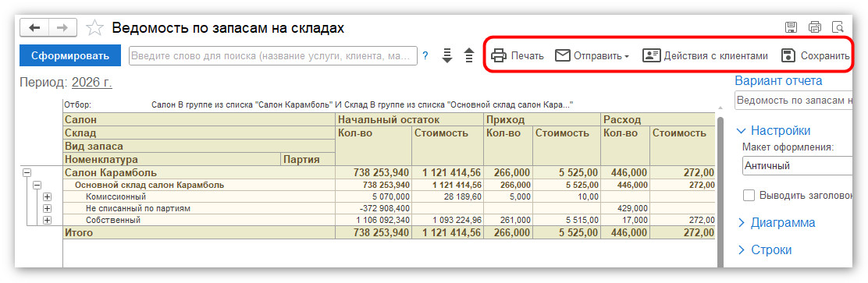Collapse the Салон Карамболь group
This screenshot has height=283, width=868.
[27, 173]
